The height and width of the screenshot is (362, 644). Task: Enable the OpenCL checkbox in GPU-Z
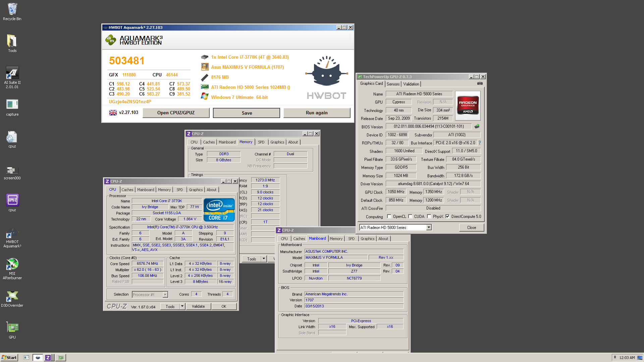(389, 217)
